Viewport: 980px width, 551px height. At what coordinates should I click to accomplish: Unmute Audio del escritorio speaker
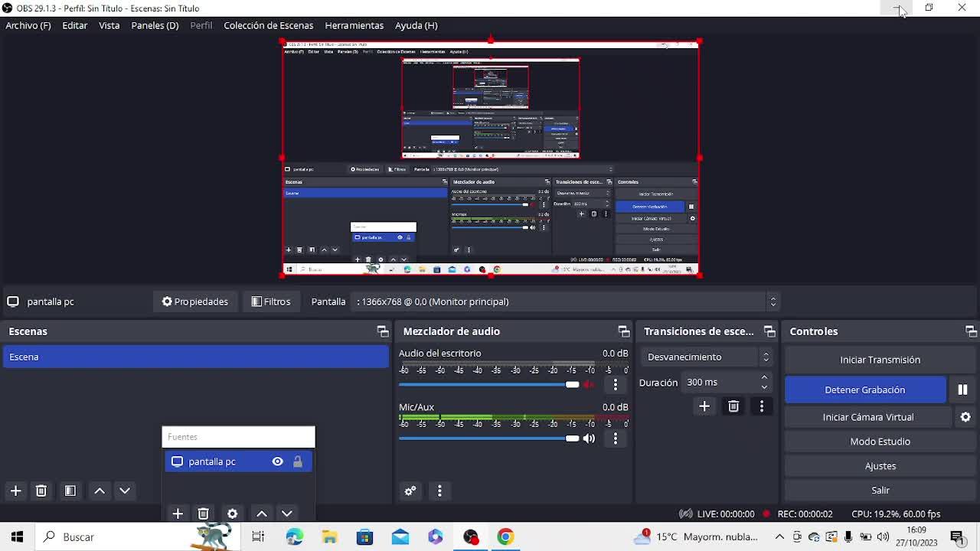pos(589,384)
